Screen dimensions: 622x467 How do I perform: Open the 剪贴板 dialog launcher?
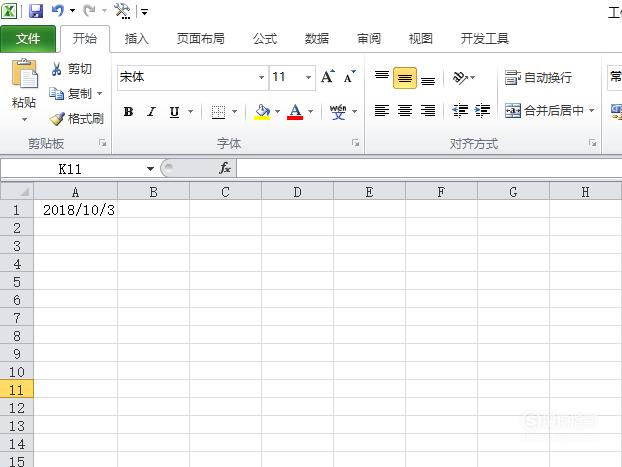coord(103,143)
